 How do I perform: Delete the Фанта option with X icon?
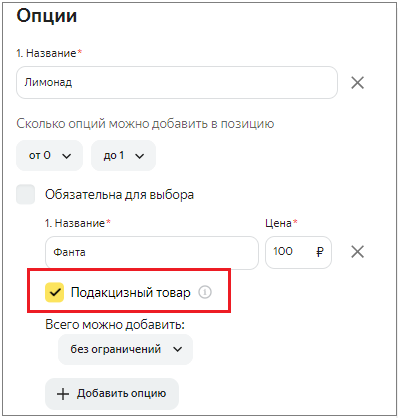[357, 252]
